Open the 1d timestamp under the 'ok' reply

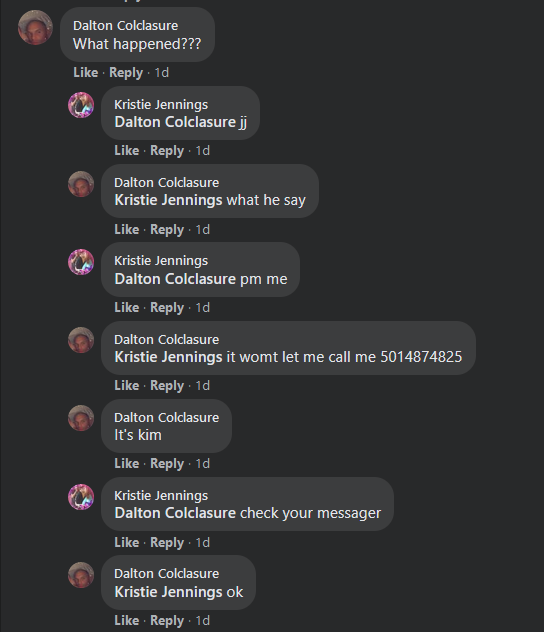(203, 621)
